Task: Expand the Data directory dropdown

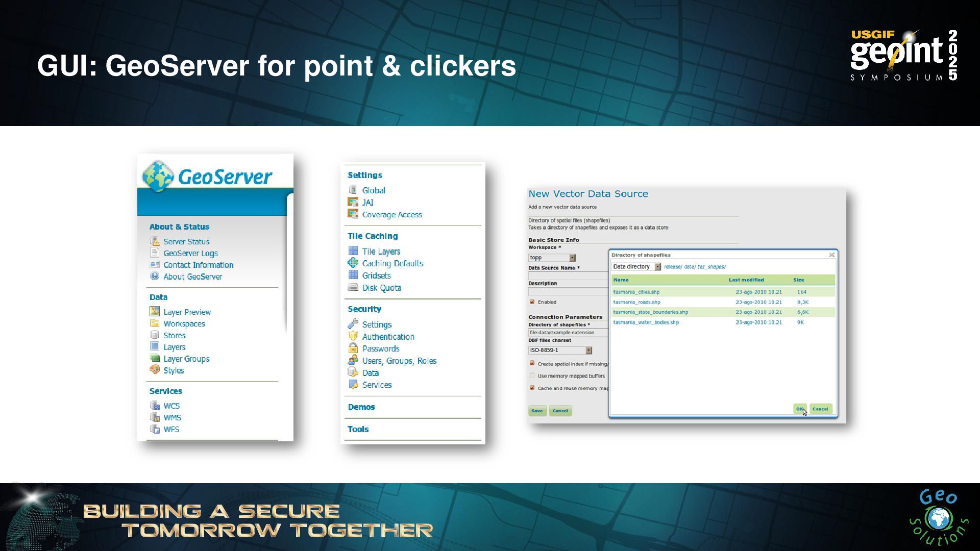Action: pyautogui.click(x=657, y=267)
